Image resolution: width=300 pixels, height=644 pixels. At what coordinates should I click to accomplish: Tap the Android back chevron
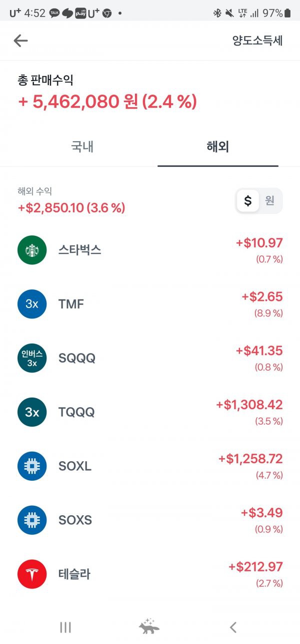point(232,627)
